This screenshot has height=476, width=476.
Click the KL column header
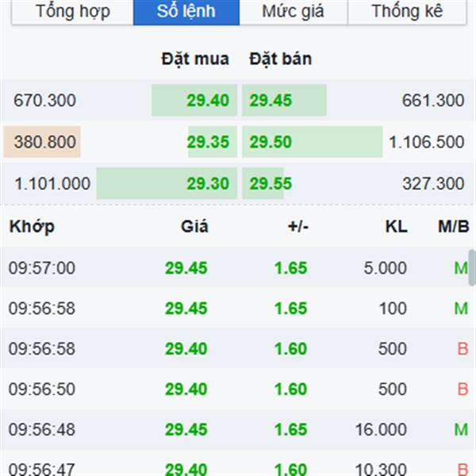click(396, 227)
